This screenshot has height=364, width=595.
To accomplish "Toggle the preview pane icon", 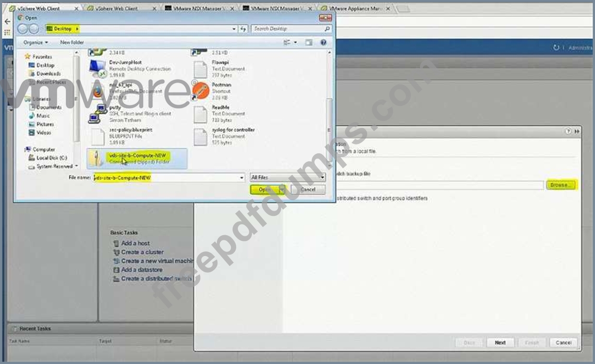I will click(x=309, y=43).
